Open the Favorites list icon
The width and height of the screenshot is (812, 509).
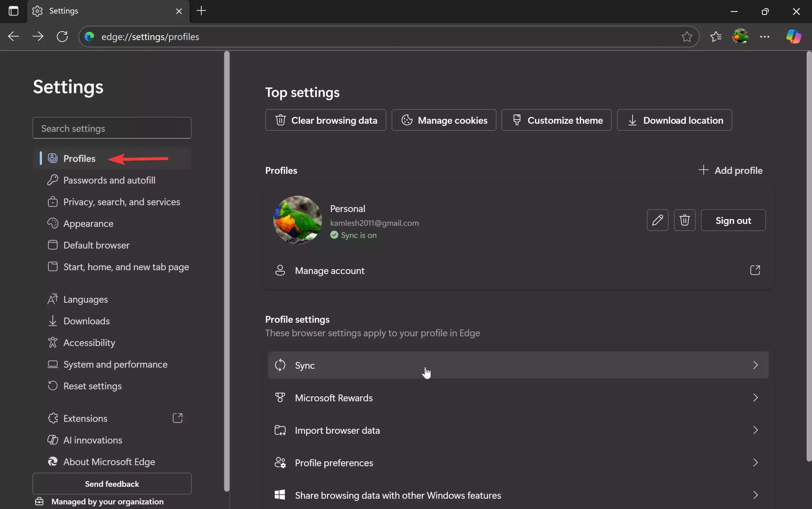(716, 36)
